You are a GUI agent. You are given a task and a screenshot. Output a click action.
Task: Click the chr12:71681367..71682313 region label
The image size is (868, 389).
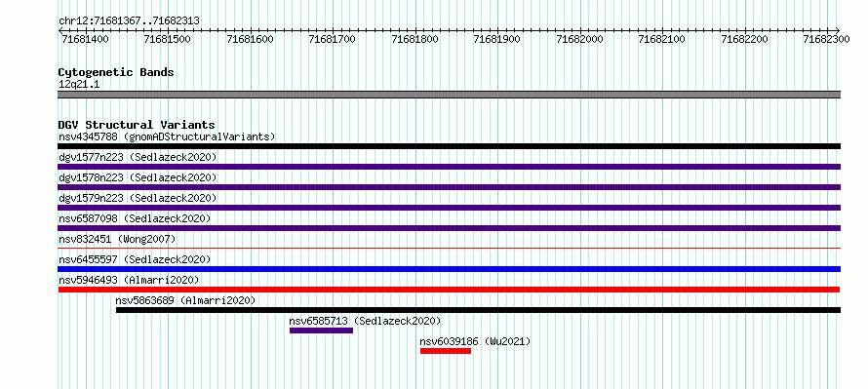pos(129,21)
